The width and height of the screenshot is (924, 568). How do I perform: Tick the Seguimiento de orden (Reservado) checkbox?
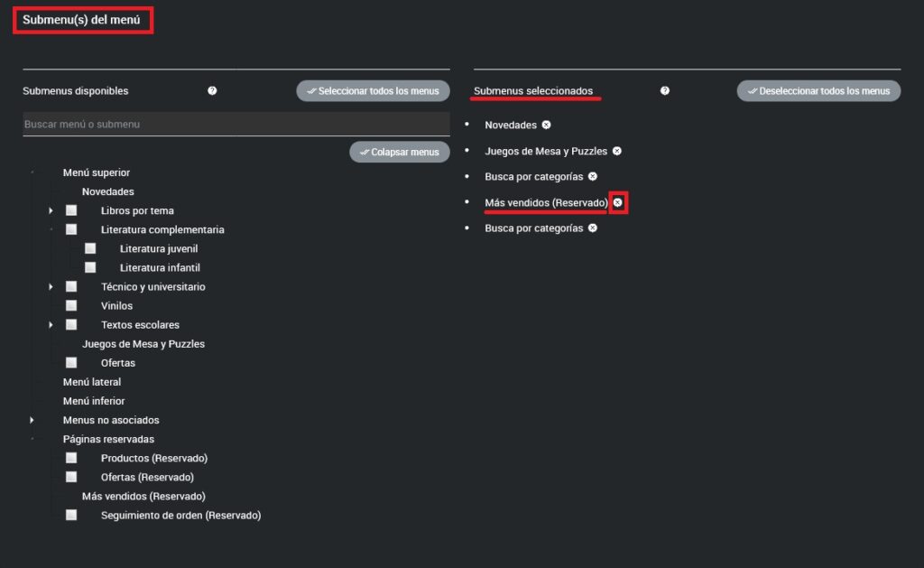[71, 515]
